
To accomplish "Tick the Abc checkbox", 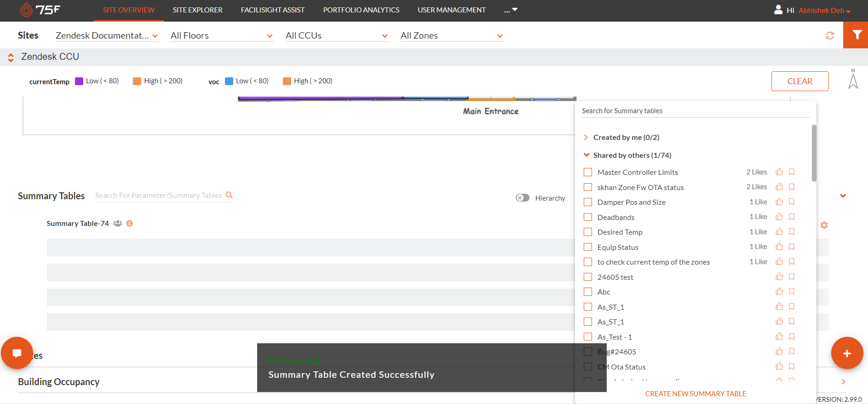I will (588, 292).
